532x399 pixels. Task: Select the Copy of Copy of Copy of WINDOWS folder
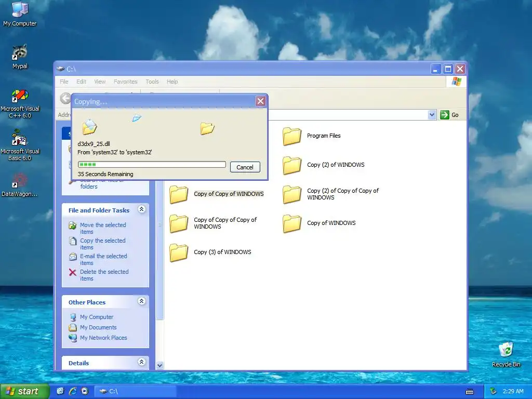tap(213, 223)
